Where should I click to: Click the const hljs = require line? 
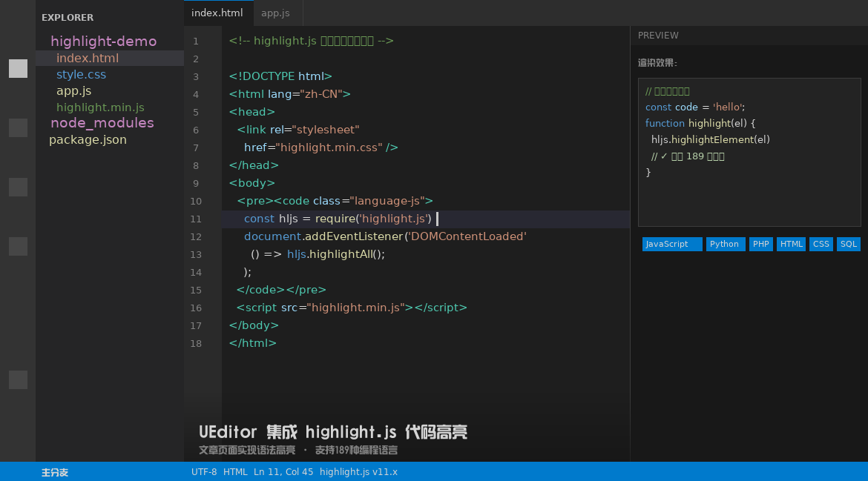coord(338,219)
